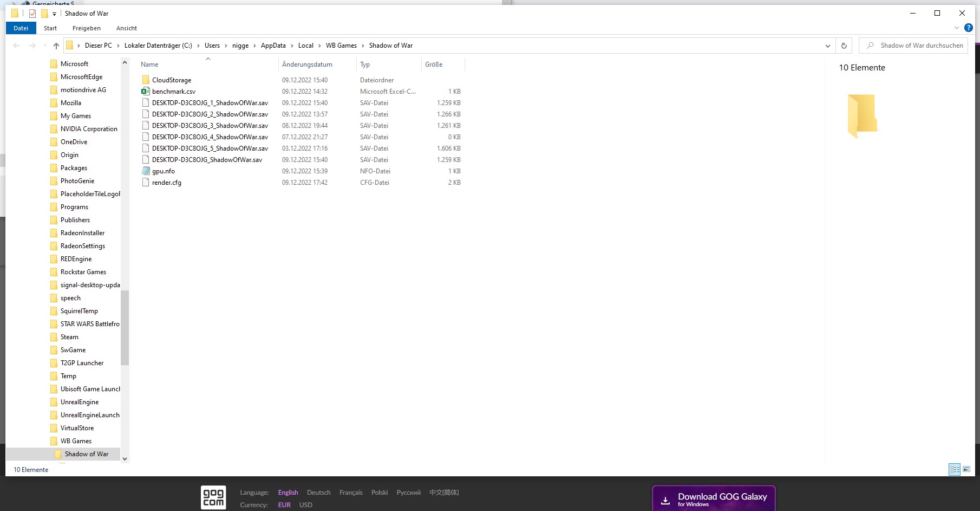980x511 pixels.
Task: Select WB Games folder in tree
Action: 76,441
